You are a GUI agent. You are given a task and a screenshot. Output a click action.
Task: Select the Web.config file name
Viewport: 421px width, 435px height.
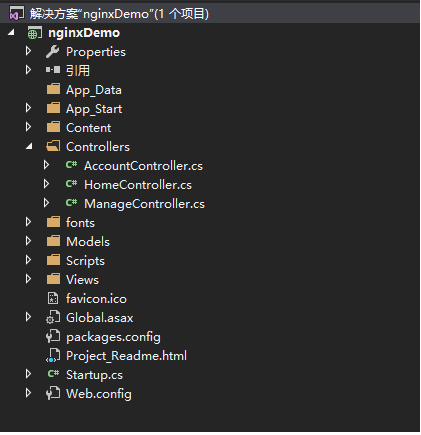pos(99,394)
